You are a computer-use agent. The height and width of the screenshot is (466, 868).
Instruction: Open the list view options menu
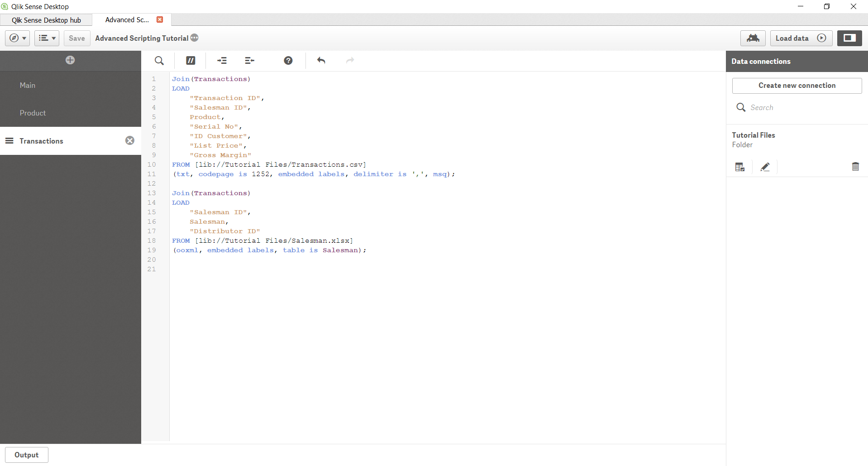(x=47, y=38)
